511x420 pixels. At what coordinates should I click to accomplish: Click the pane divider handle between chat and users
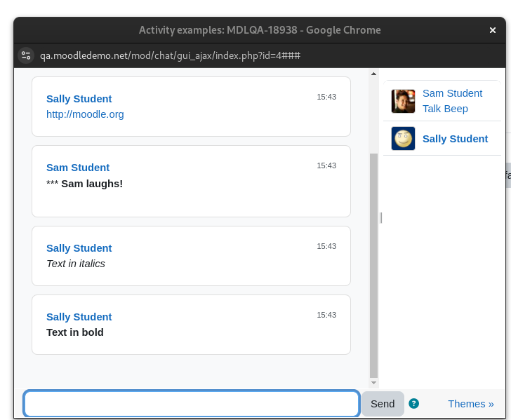[x=380, y=217]
